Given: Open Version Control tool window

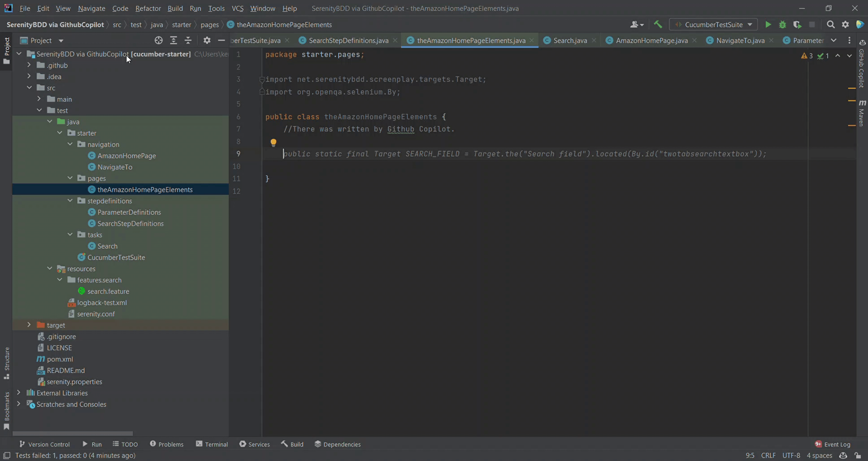Looking at the screenshot, I should [x=44, y=444].
